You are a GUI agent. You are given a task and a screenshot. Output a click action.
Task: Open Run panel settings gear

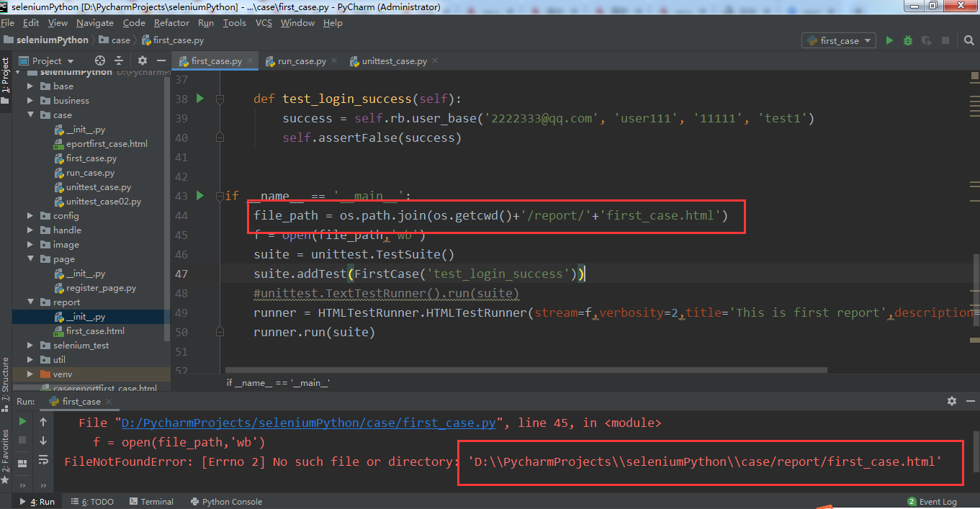[x=952, y=401]
